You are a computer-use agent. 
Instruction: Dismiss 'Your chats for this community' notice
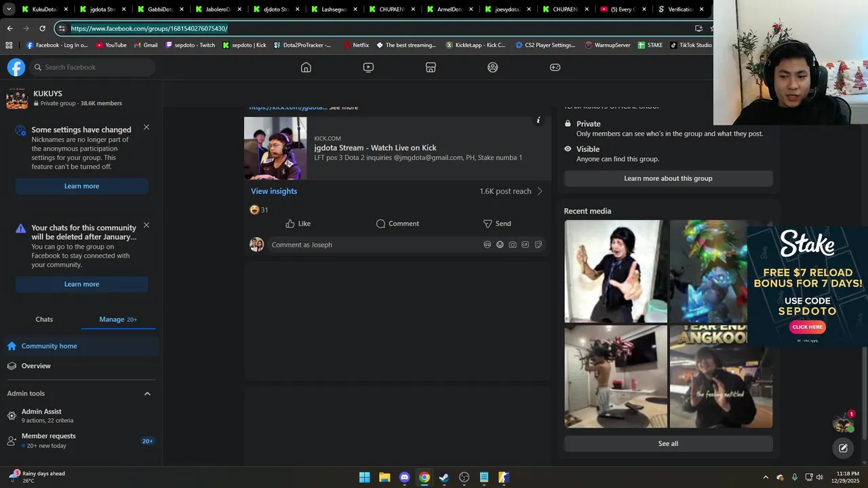click(x=146, y=225)
